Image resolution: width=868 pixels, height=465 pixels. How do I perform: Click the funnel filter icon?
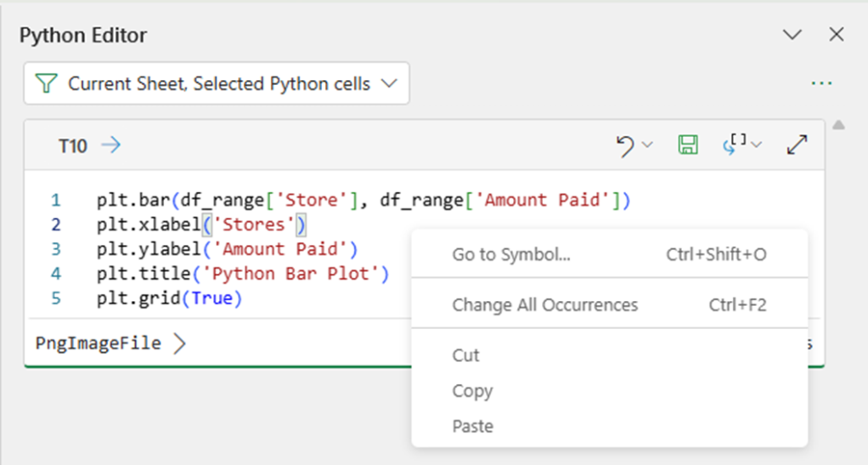[x=48, y=83]
